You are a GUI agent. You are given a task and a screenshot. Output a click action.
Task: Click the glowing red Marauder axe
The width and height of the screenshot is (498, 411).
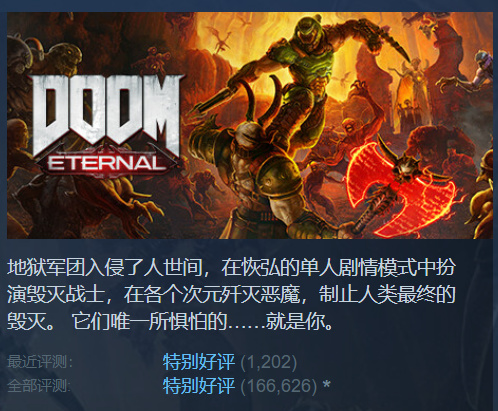coord(400,186)
